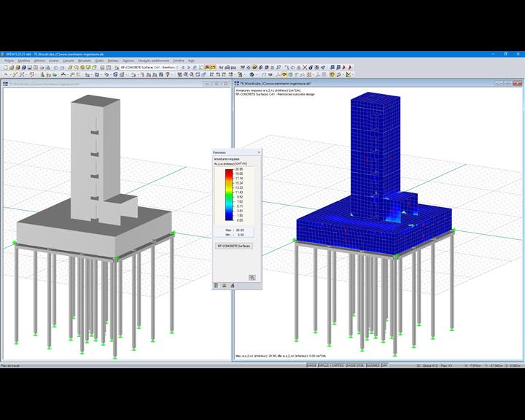525x420 pixels.
Task: Click 'SC : Global XYZ' in status bar
Action: click(427, 365)
